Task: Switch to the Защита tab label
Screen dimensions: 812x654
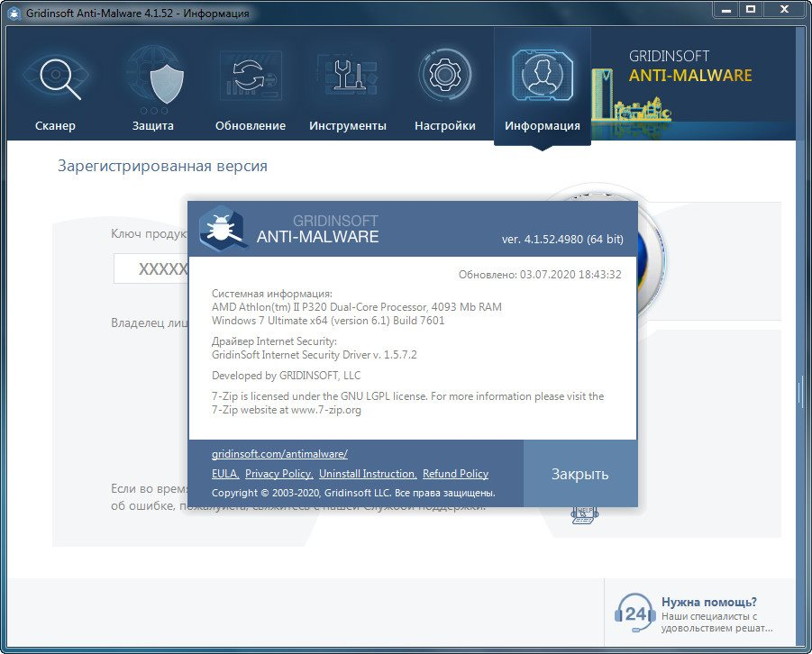Action: point(153,126)
